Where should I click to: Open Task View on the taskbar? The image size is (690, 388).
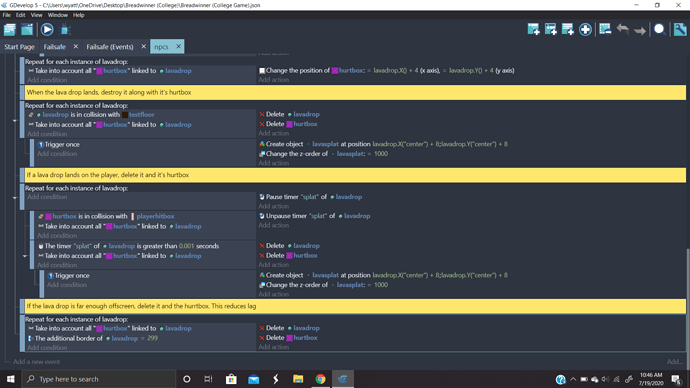pos(209,379)
